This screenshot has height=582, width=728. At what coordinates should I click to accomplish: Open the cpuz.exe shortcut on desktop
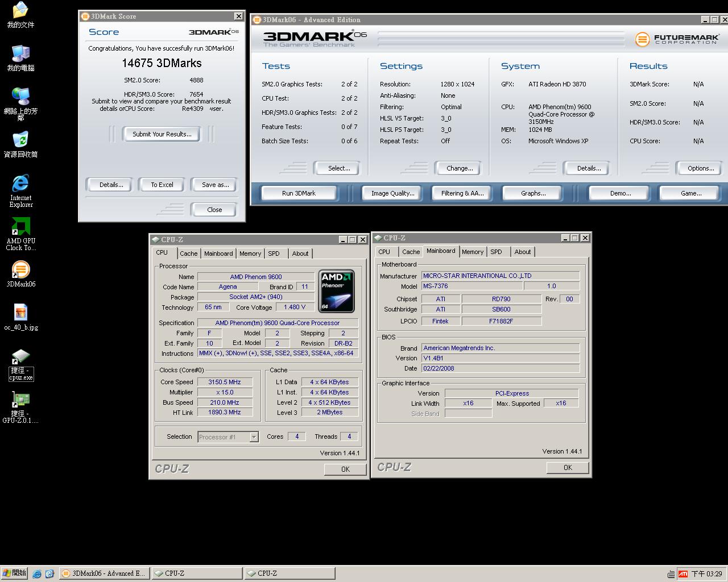20,365
